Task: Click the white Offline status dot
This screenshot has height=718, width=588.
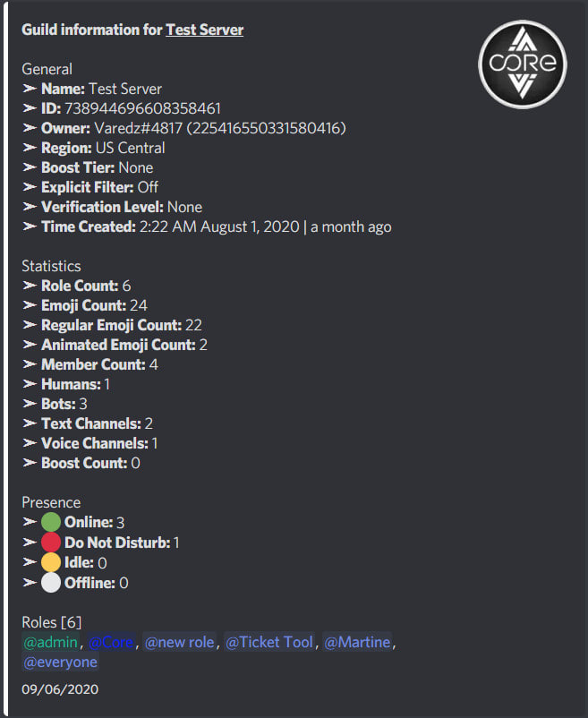Action: tap(51, 582)
